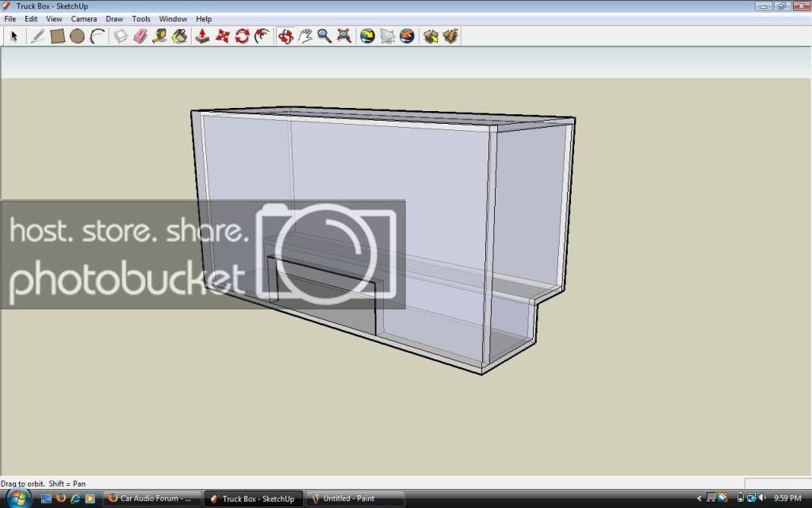812x508 pixels.
Task: Switch to Untitled - Paint taskbar window
Action: (354, 498)
